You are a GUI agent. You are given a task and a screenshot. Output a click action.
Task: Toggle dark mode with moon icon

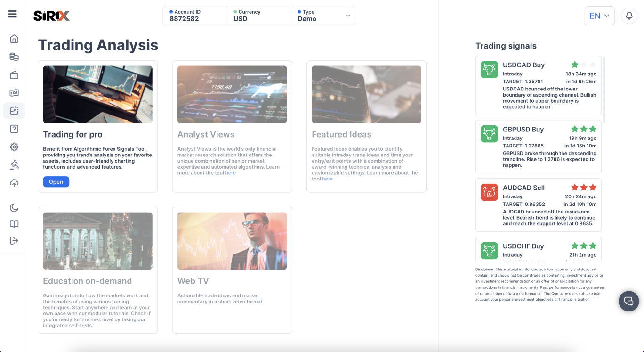click(x=14, y=208)
